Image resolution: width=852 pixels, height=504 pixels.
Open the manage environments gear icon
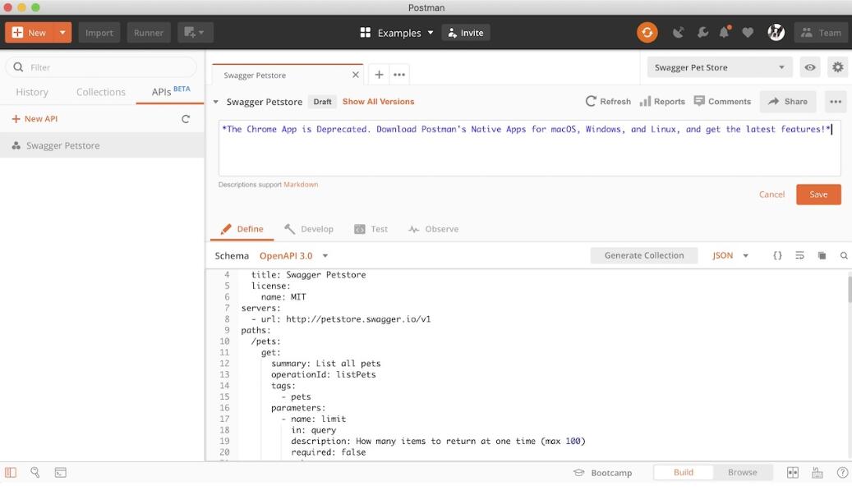tap(837, 67)
